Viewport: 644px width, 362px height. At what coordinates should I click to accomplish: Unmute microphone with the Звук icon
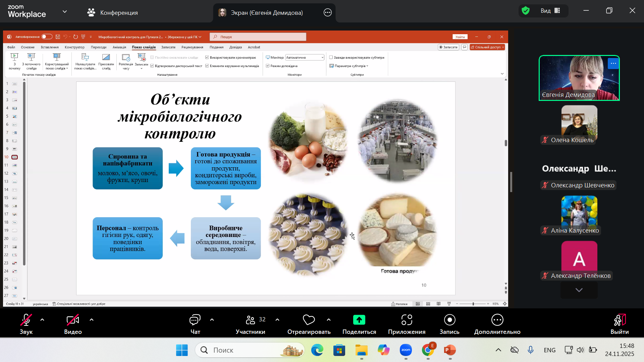(x=26, y=320)
